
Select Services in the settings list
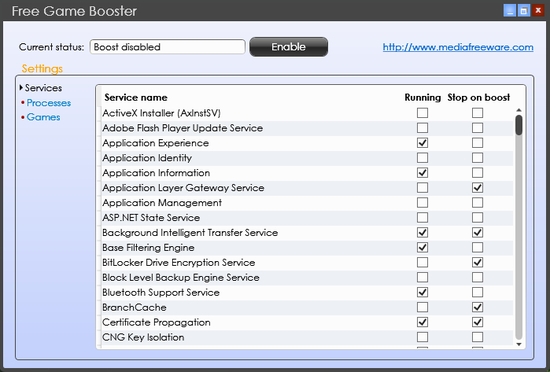pos(43,88)
